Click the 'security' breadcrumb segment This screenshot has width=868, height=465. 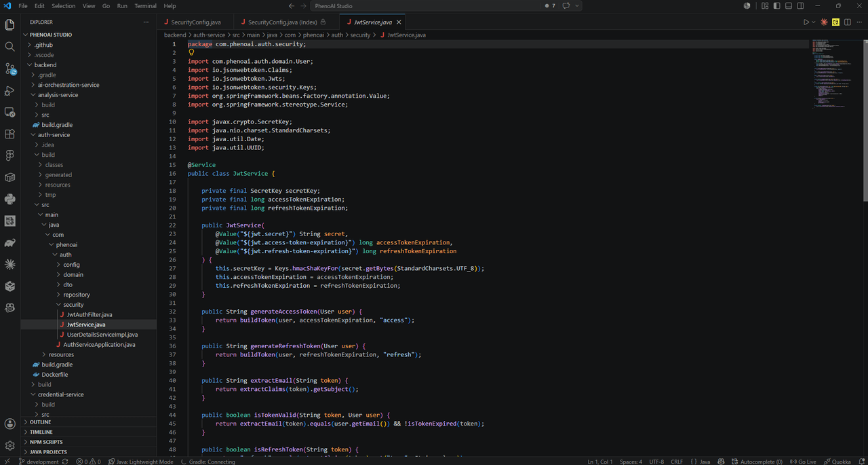[x=360, y=35]
